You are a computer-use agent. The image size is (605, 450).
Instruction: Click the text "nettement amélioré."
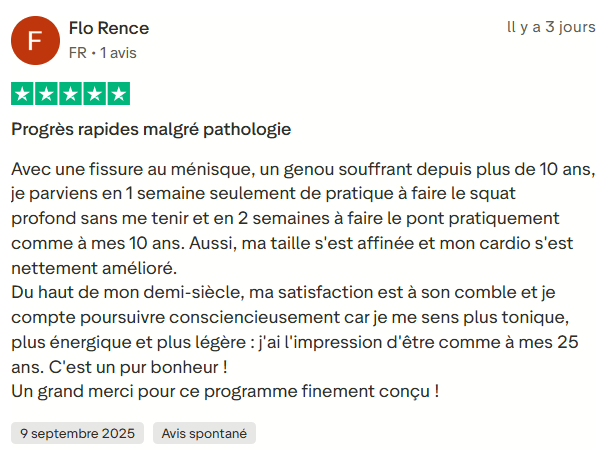tap(93, 267)
